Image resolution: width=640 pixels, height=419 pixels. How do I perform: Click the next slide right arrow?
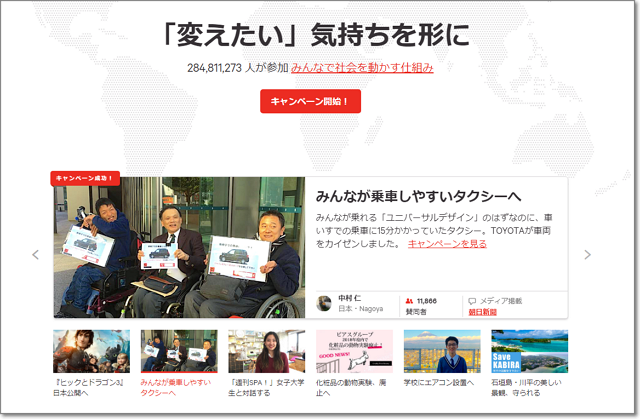pos(587,254)
